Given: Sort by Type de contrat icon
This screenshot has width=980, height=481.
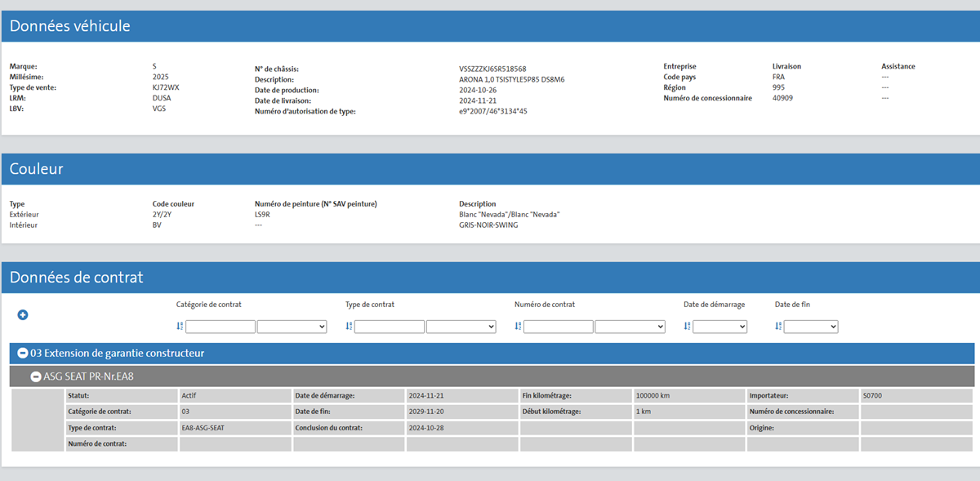Looking at the screenshot, I should click(349, 327).
